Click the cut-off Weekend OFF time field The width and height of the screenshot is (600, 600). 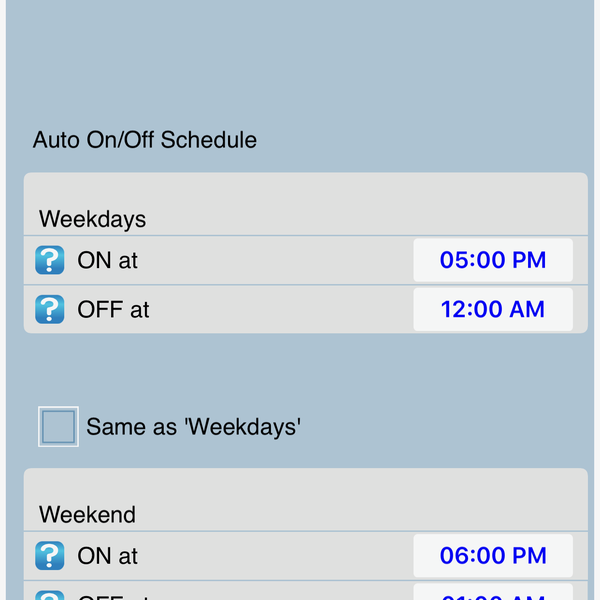point(493,596)
